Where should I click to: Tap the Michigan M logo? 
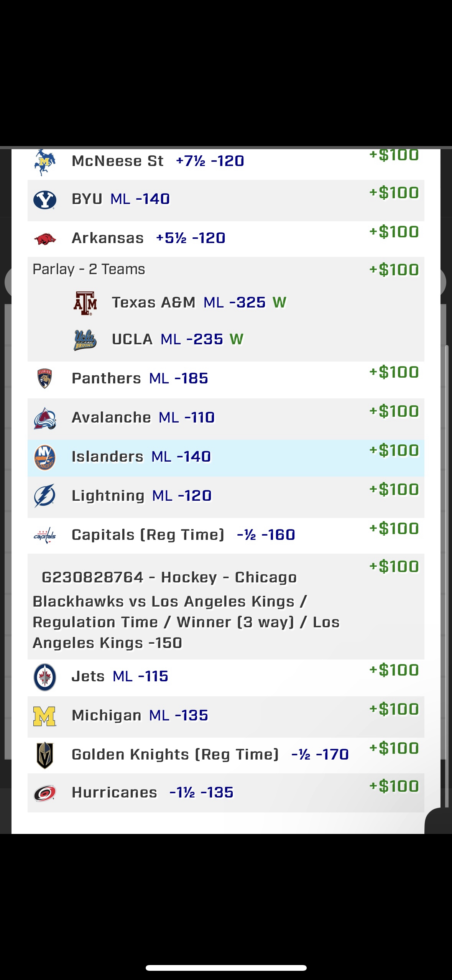pyautogui.click(x=45, y=716)
